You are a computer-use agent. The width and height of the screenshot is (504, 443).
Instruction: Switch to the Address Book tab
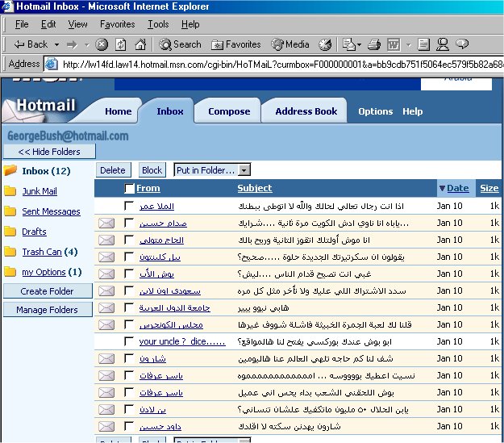tap(306, 111)
